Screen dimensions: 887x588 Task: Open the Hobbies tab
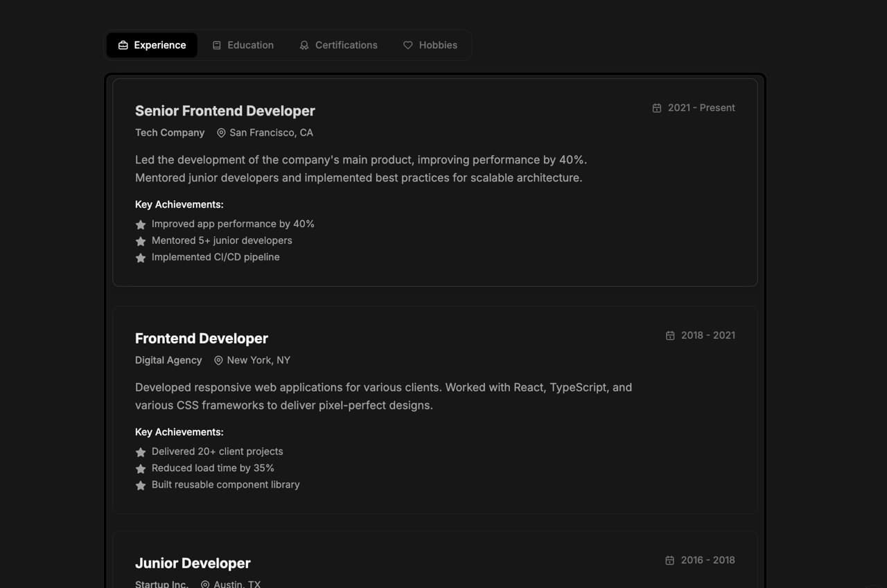[430, 45]
